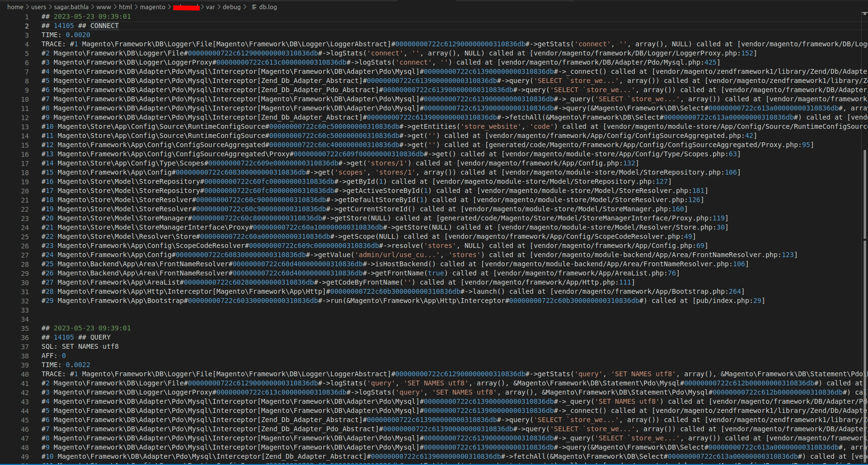Open the 'magento' breadcrumb segment

pos(152,7)
